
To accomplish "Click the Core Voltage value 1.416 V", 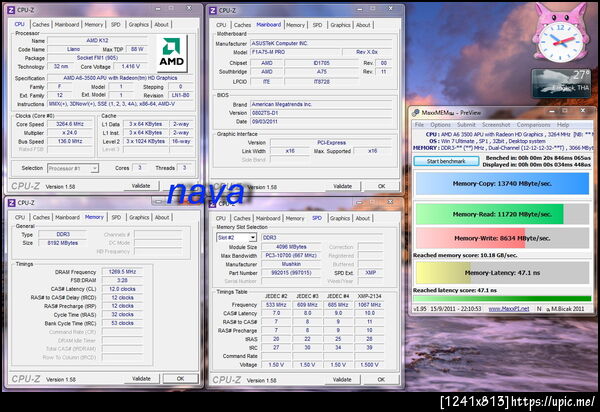I will tap(131, 66).
